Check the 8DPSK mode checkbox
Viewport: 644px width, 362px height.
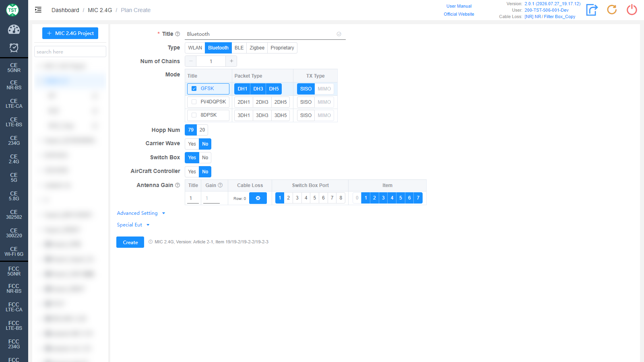click(x=194, y=115)
